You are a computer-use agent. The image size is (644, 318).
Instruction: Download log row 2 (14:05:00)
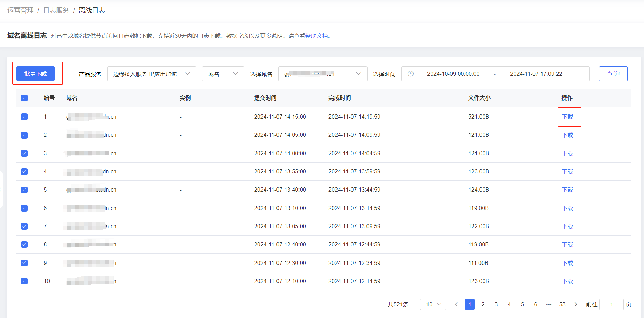click(568, 135)
